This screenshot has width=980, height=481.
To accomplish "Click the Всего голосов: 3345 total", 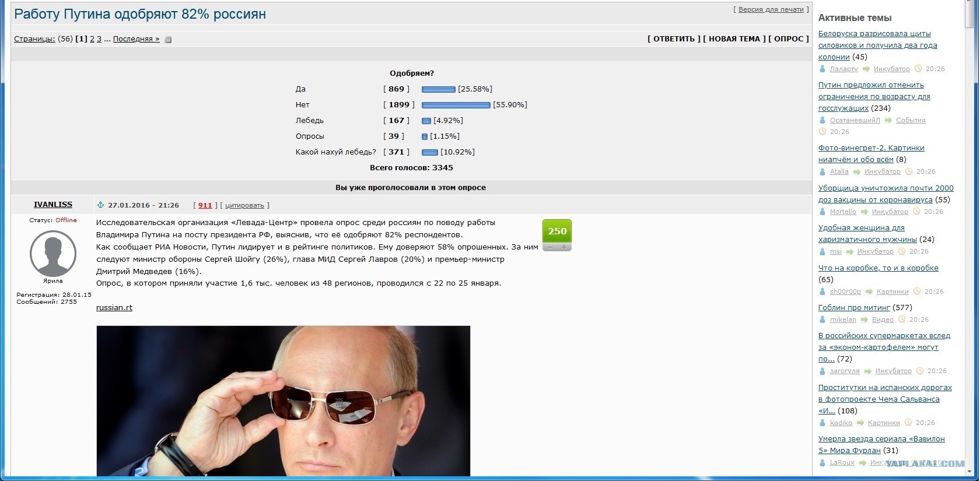I will [x=411, y=168].
